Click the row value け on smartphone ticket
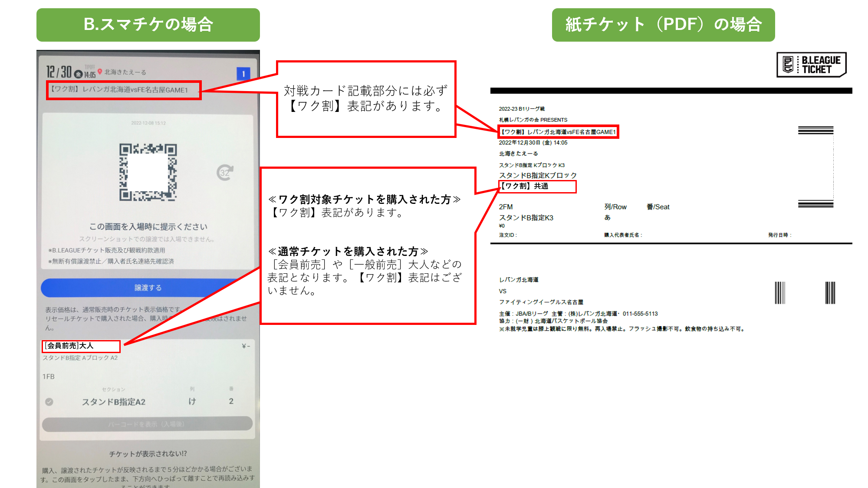Screen dimensions: 868x488 click(x=192, y=401)
